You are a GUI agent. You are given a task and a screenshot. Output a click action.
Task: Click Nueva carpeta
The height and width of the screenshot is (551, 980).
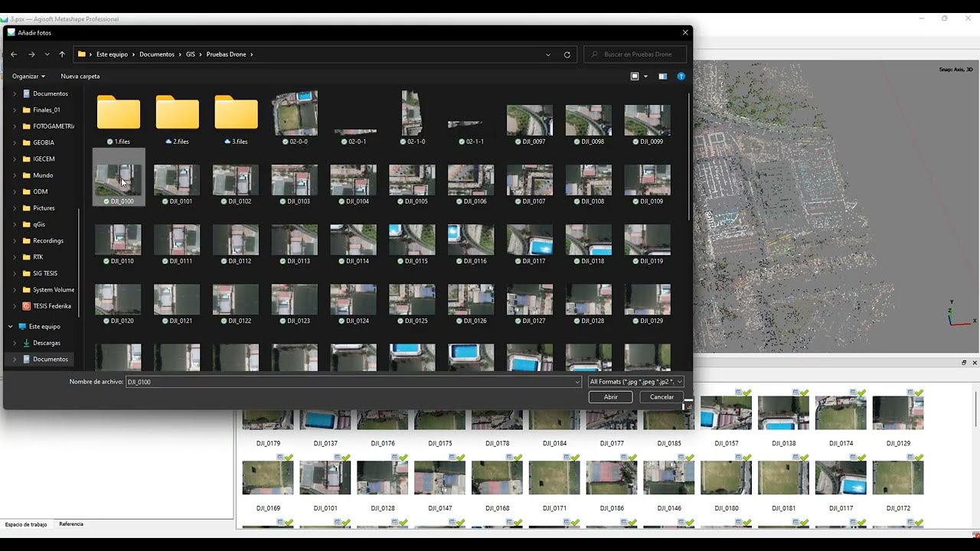80,77
